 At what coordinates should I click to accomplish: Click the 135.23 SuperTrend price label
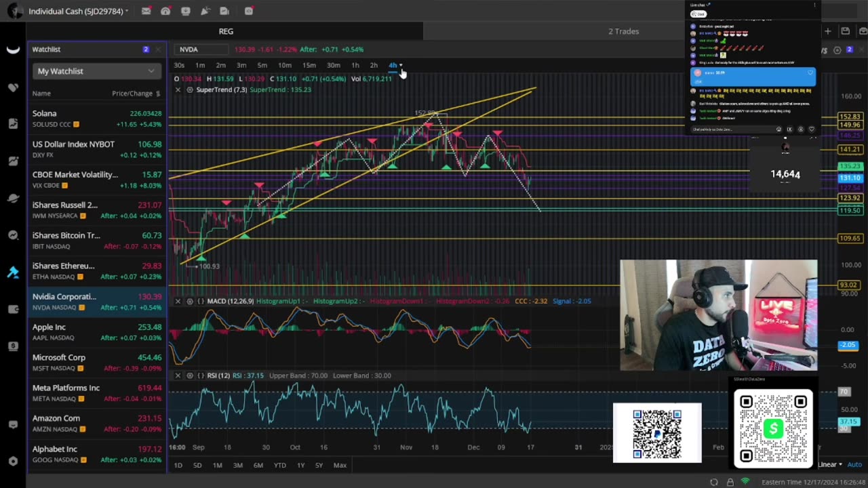[850, 166]
